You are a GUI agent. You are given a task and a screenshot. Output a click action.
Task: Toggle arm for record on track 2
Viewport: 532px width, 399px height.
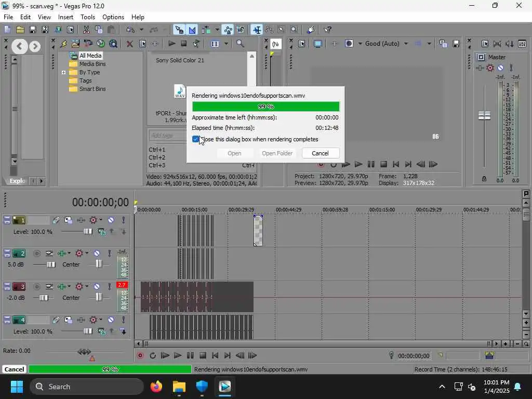click(37, 254)
